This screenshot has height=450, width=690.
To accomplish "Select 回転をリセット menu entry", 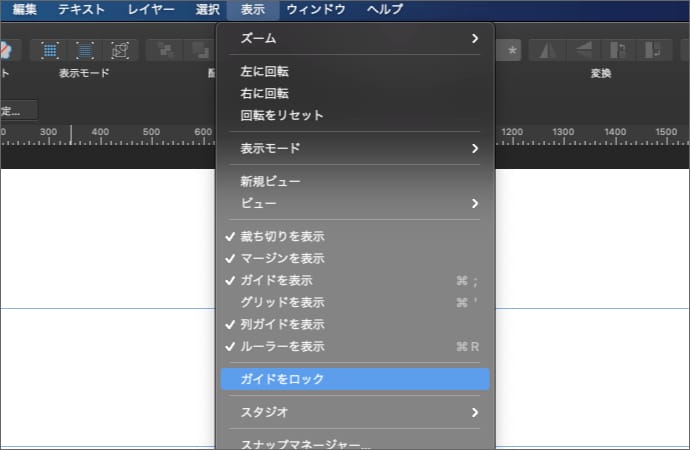I will pos(282,115).
